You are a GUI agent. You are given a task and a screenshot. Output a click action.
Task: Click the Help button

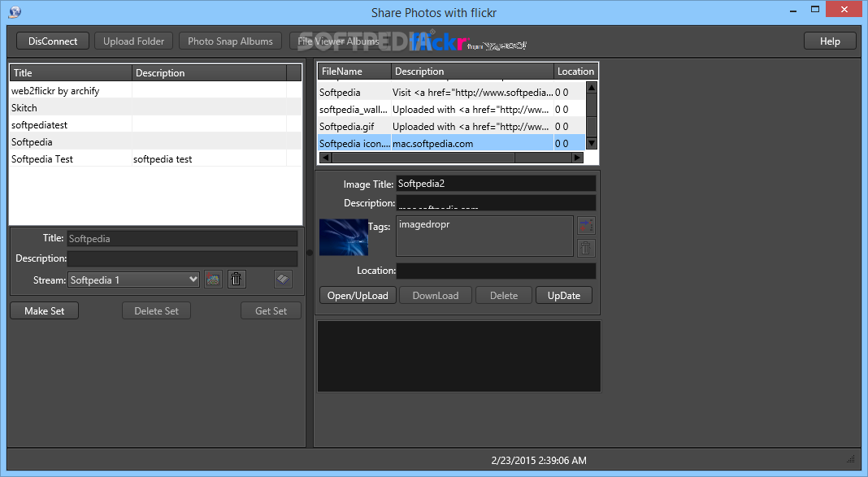click(x=830, y=41)
